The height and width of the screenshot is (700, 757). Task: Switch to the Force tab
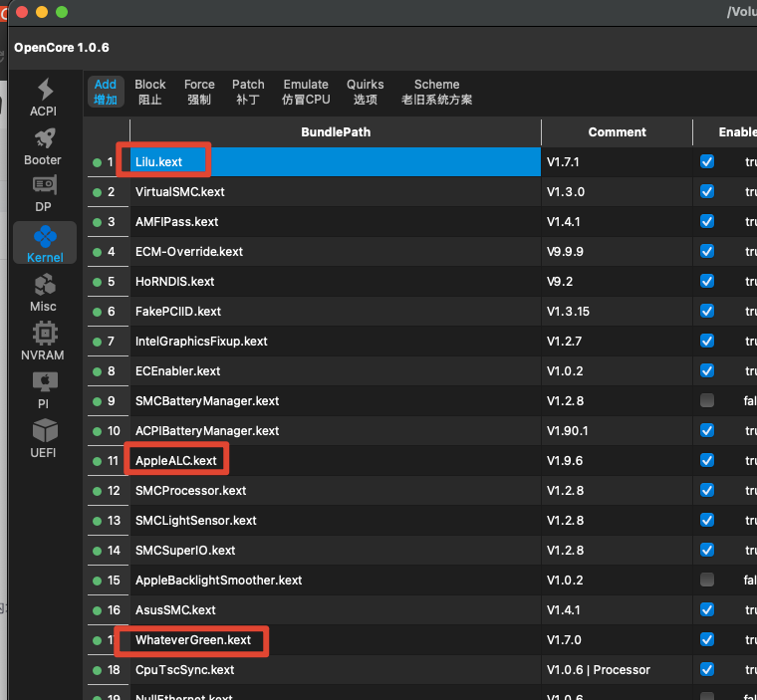coord(199,92)
